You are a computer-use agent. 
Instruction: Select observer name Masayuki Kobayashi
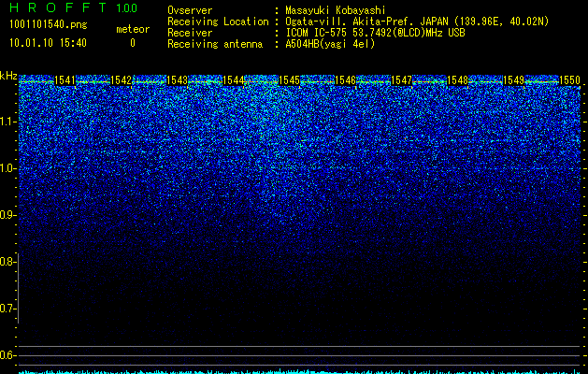pyautogui.click(x=336, y=10)
